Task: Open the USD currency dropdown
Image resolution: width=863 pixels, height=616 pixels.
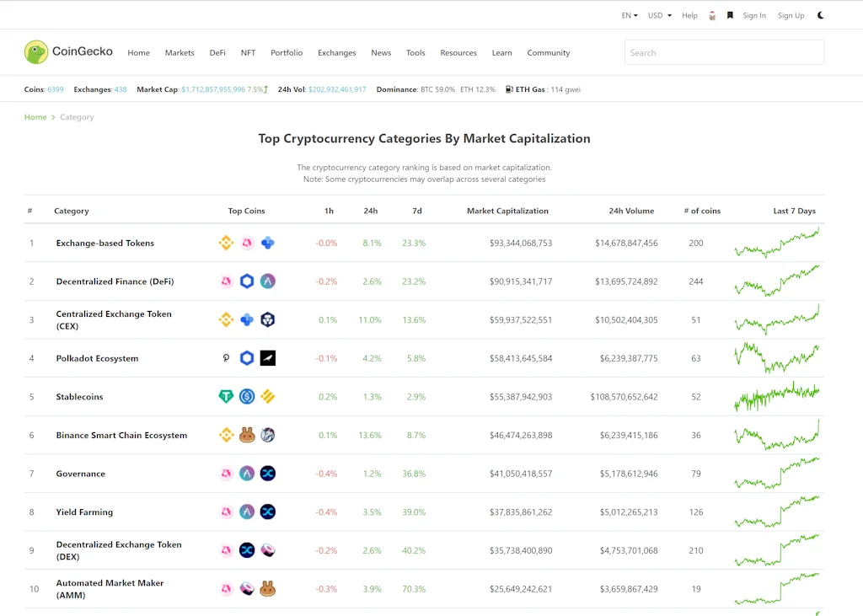Action: [x=658, y=15]
